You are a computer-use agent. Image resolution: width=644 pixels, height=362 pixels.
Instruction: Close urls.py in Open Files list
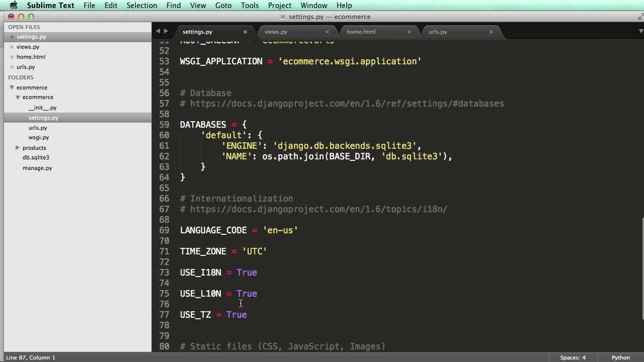tap(12, 67)
